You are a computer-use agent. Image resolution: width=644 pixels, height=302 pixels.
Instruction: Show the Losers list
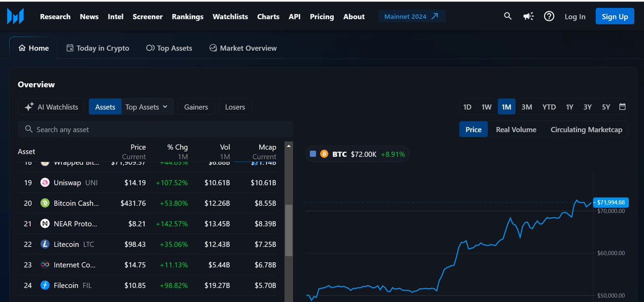pos(235,107)
